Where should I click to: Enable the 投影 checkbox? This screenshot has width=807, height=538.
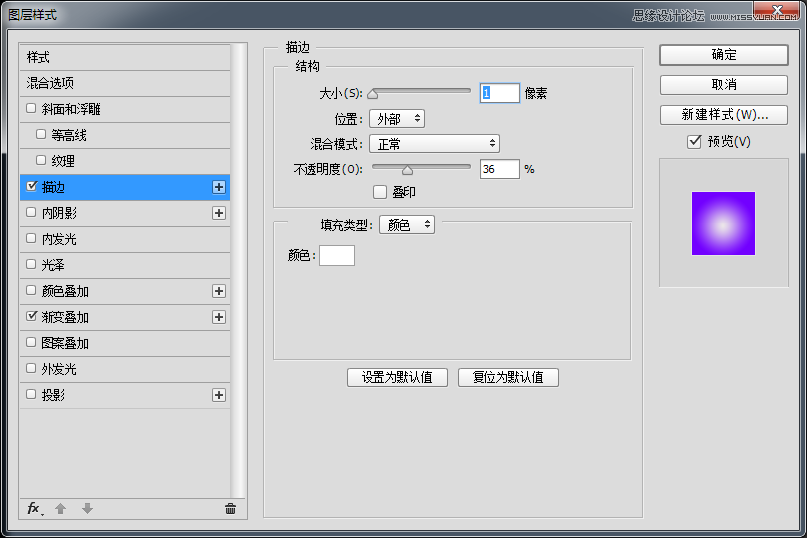(x=31, y=394)
